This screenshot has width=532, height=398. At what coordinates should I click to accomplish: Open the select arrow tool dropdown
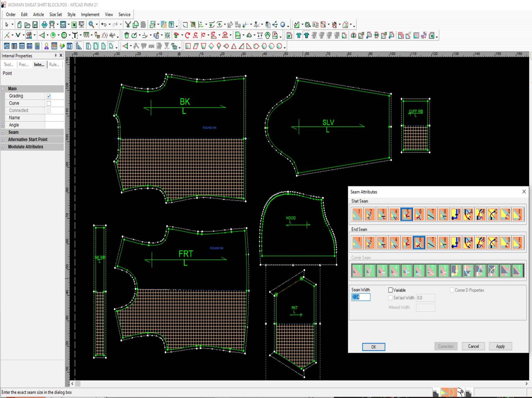(12, 25)
